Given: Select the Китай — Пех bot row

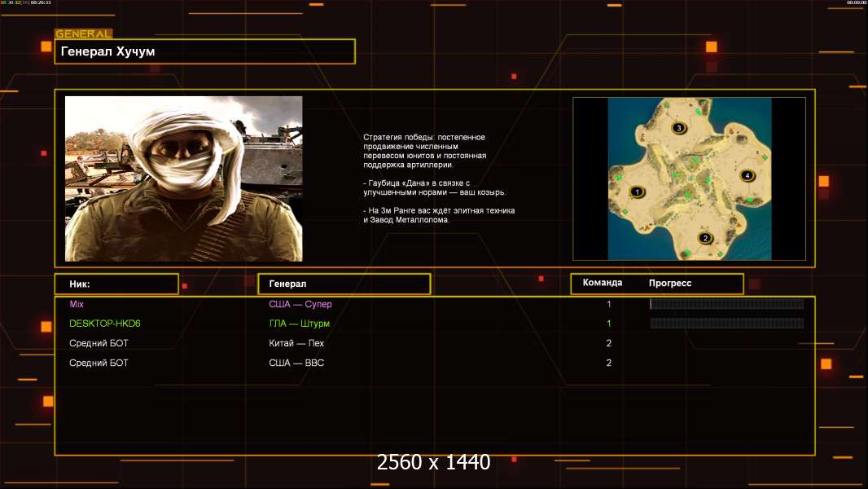Looking at the screenshot, I should [296, 343].
